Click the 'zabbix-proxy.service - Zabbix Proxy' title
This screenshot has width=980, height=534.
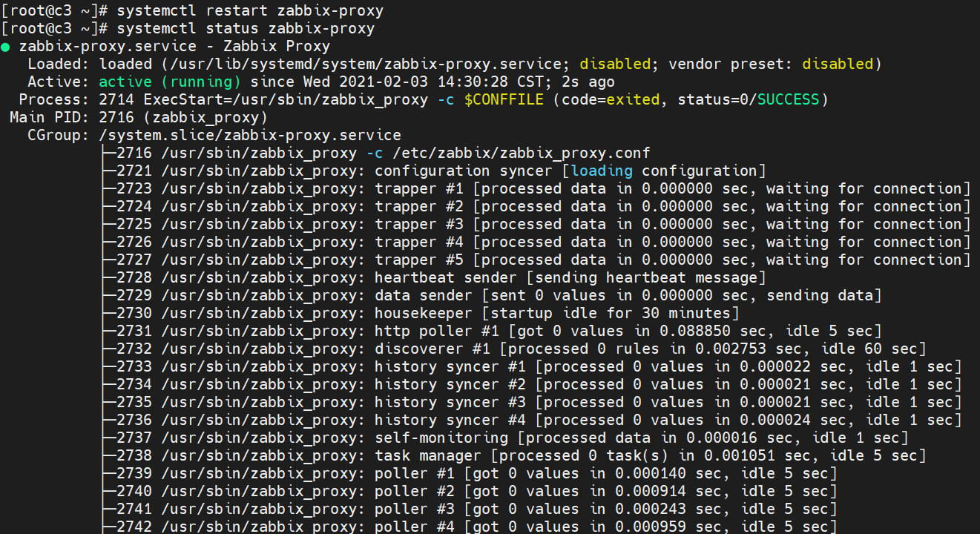tap(174, 47)
